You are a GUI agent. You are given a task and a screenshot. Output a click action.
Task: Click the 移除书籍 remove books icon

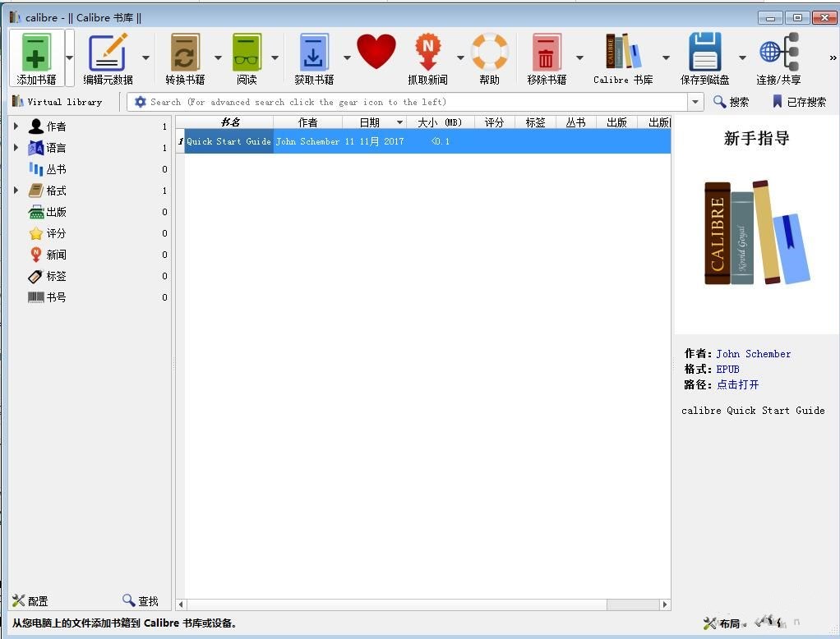click(x=547, y=53)
